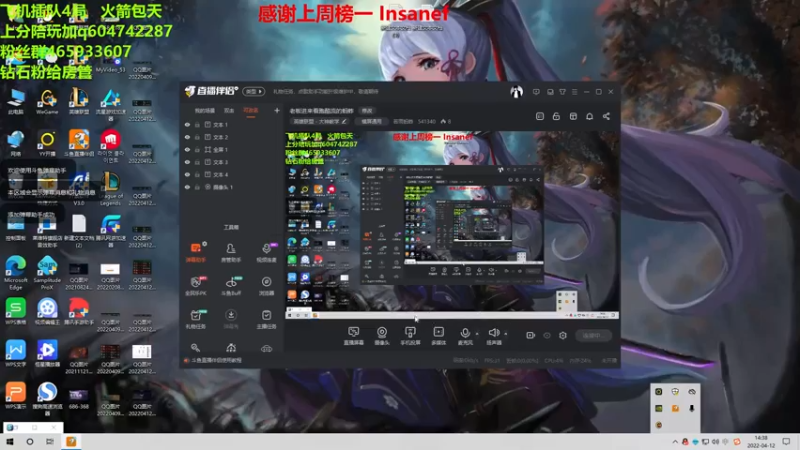Add the 手机投屏 phone mirroring source
This screenshot has width=800, height=450.
tap(410, 336)
